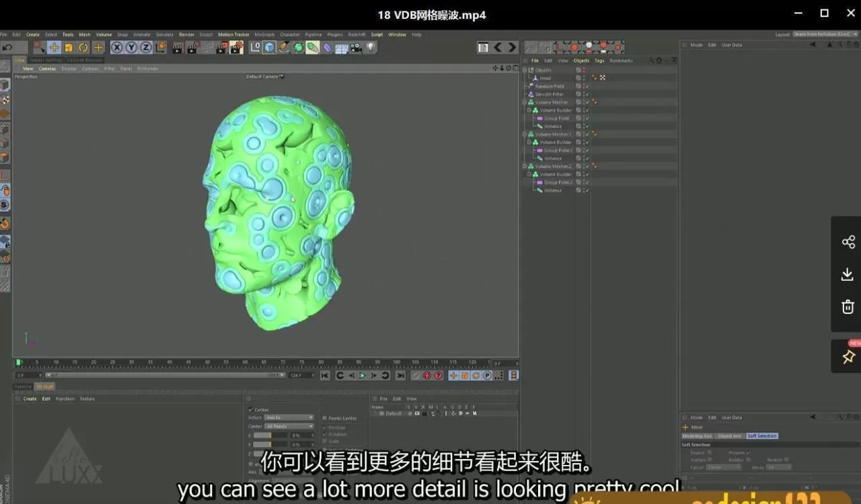Click the Undo arrow in the top toolbar
Image resolution: width=861 pixels, height=504 pixels.
coord(6,48)
